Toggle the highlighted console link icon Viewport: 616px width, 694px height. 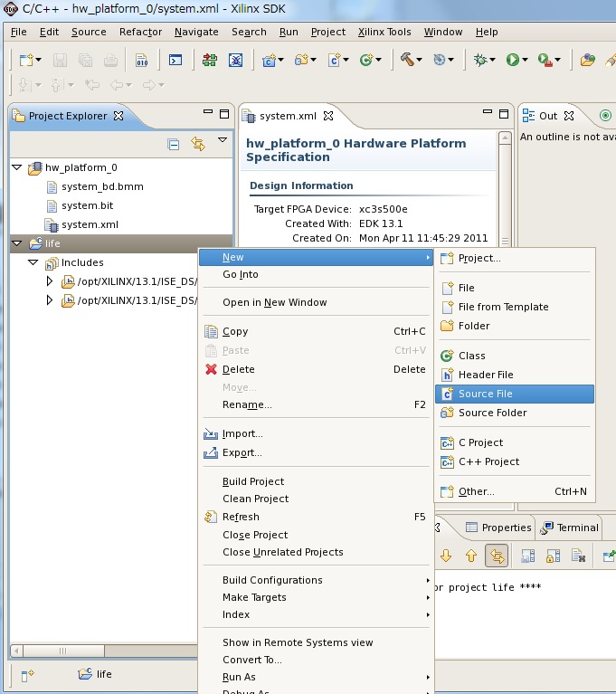click(x=497, y=556)
